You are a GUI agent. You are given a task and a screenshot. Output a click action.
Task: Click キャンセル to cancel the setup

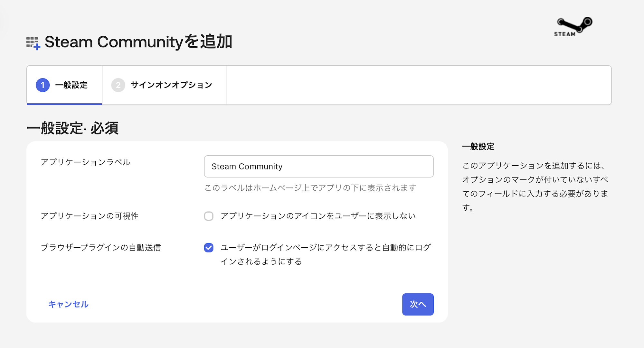click(68, 304)
